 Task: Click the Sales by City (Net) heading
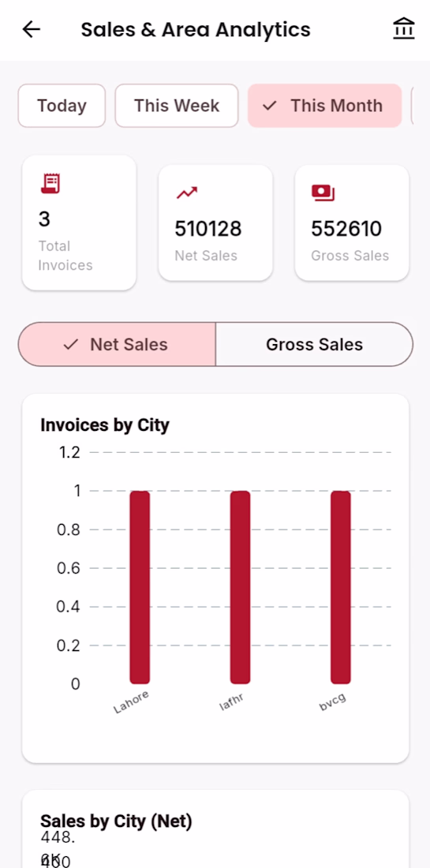(x=116, y=821)
